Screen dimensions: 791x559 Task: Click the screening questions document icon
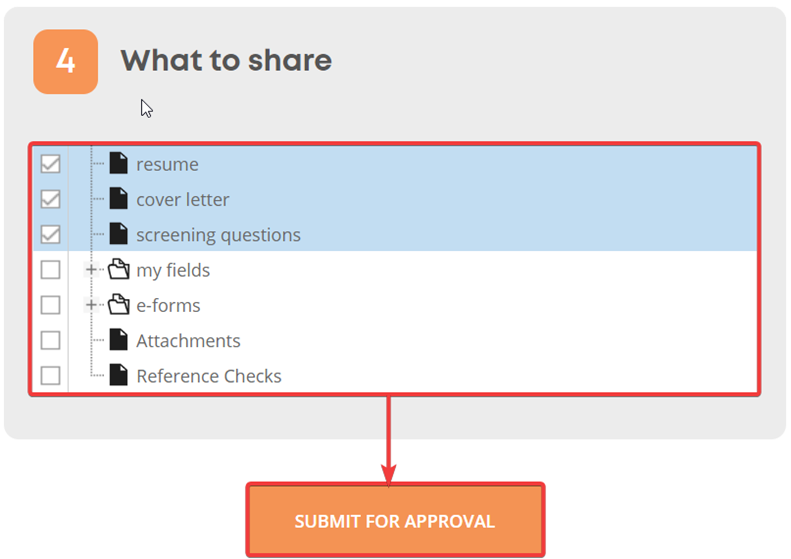pyautogui.click(x=119, y=234)
